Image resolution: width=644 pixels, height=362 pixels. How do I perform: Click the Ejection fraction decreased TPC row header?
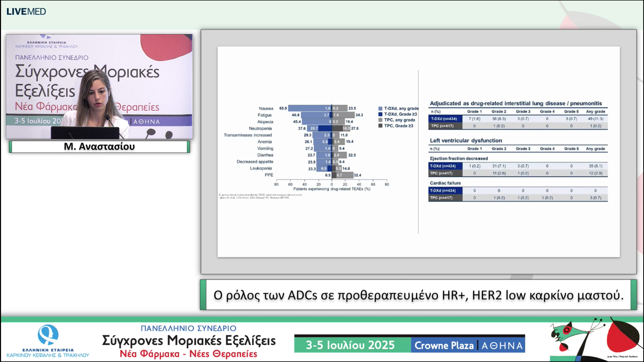[445, 173]
